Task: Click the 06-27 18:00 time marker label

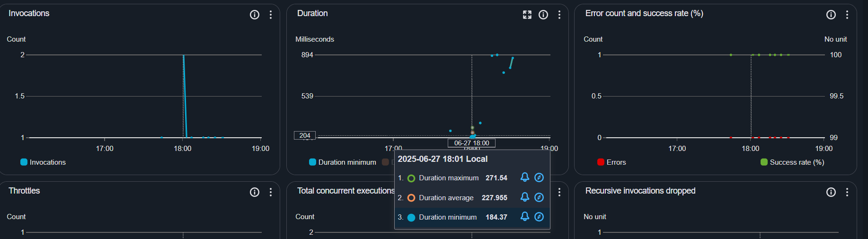Action: click(x=472, y=143)
